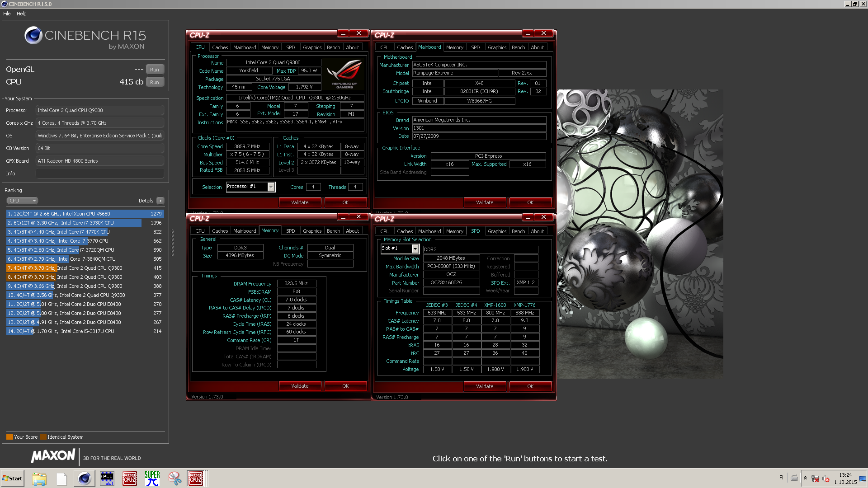
Task: Open the File menu
Action: tap(7, 14)
